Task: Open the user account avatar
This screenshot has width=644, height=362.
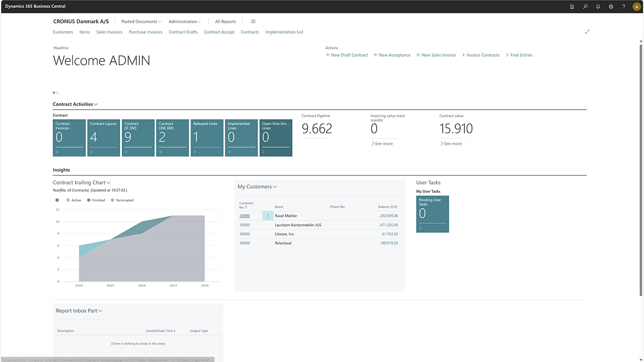Action: (636, 7)
